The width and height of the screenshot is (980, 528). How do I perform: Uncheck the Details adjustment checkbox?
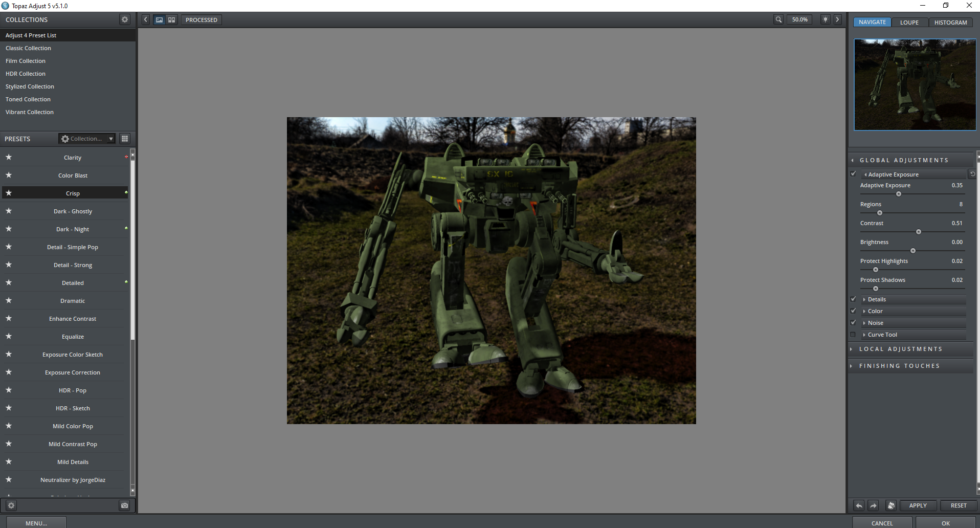click(x=853, y=299)
